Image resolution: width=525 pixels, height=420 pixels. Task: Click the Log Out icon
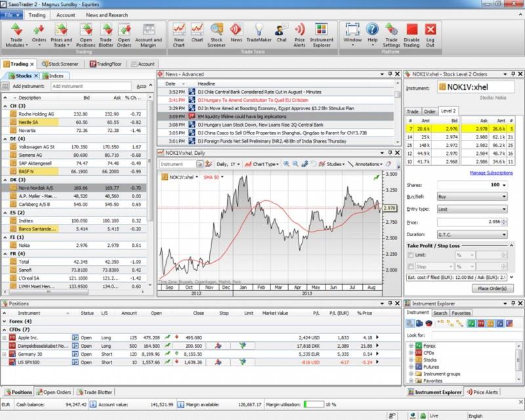[430, 35]
